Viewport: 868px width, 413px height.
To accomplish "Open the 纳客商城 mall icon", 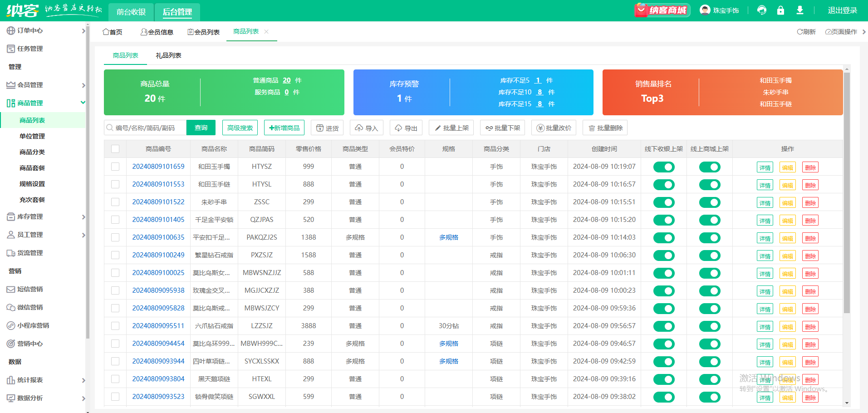I will pyautogui.click(x=662, y=10).
